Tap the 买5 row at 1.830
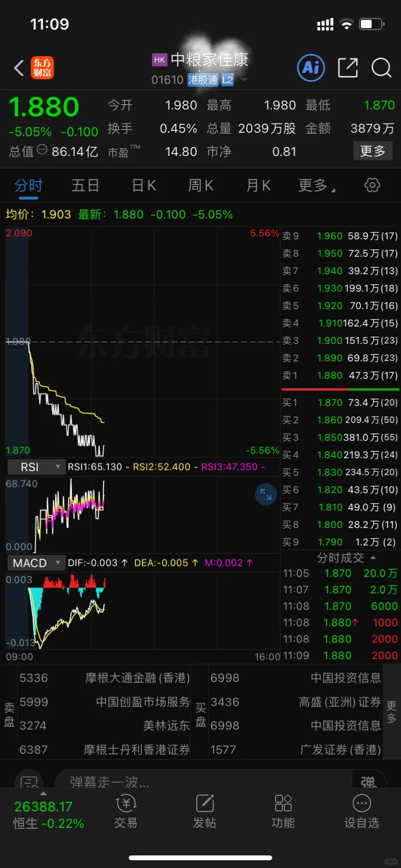 [340, 472]
